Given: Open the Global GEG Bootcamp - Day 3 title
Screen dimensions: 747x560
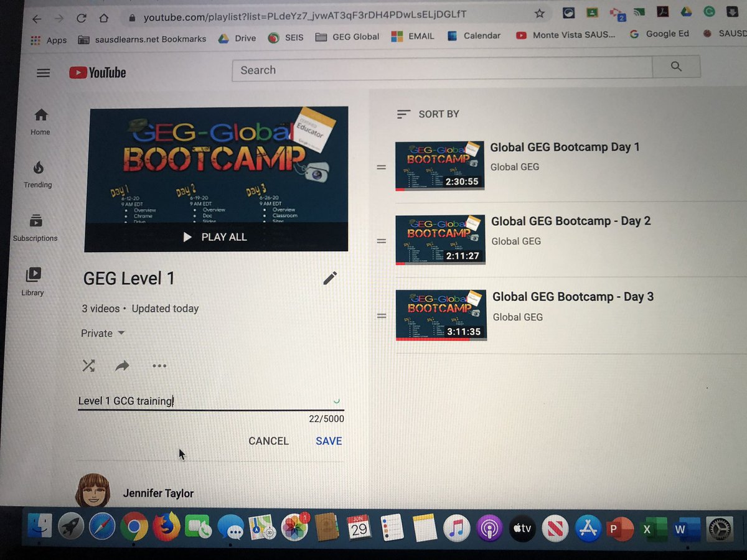Looking at the screenshot, I should (x=573, y=297).
